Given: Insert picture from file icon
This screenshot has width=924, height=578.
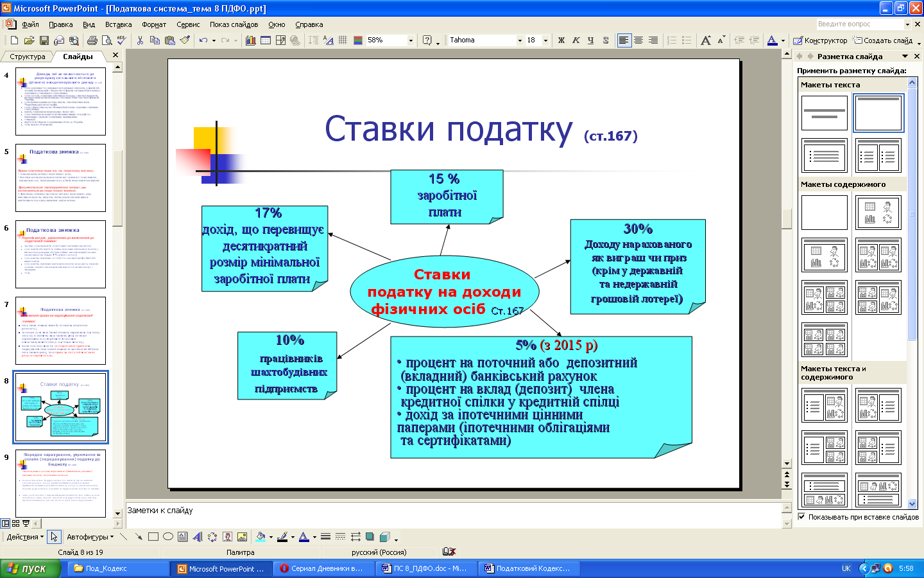Looking at the screenshot, I should (242, 537).
